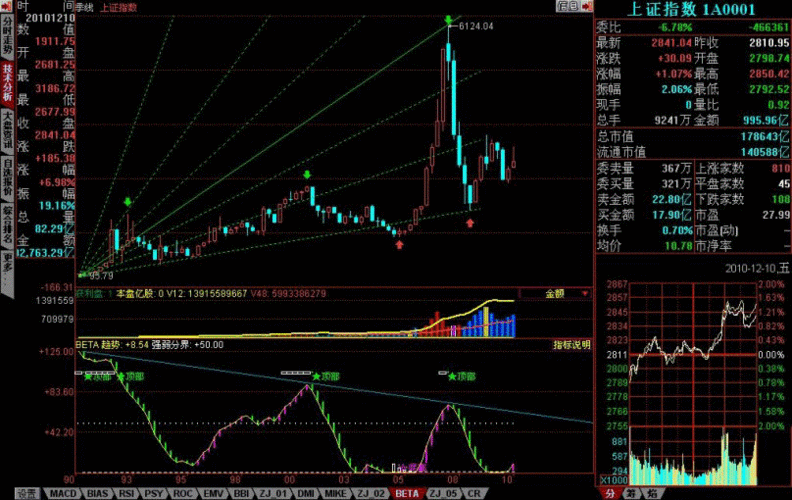This screenshot has width=792, height=500.
Task: Click the 金额 value 995.96亿
Action: click(x=766, y=120)
